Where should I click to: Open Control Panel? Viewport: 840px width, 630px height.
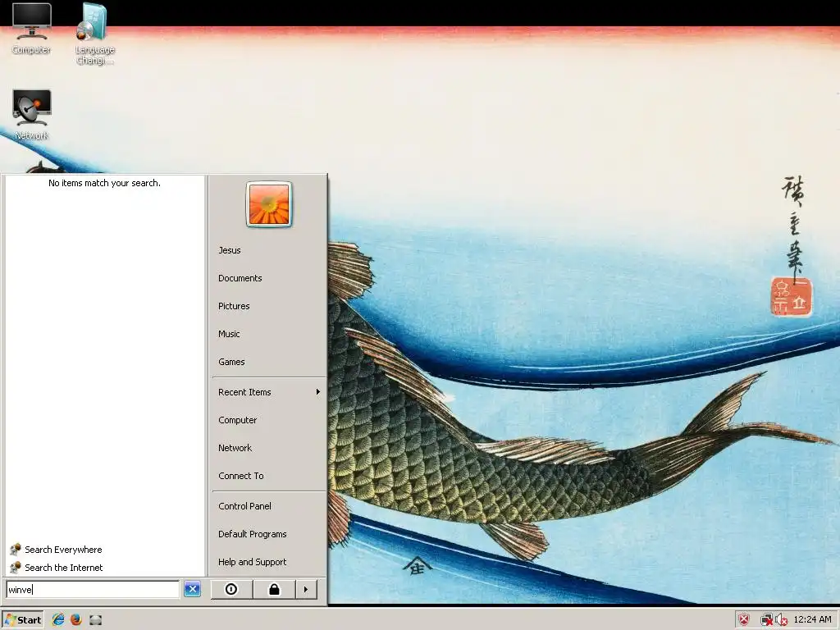tap(244, 506)
